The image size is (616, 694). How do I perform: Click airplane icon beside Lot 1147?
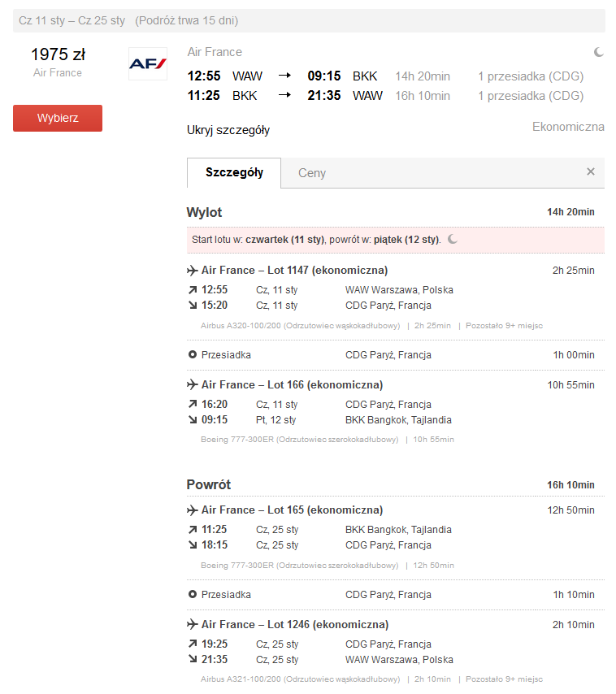[192, 271]
